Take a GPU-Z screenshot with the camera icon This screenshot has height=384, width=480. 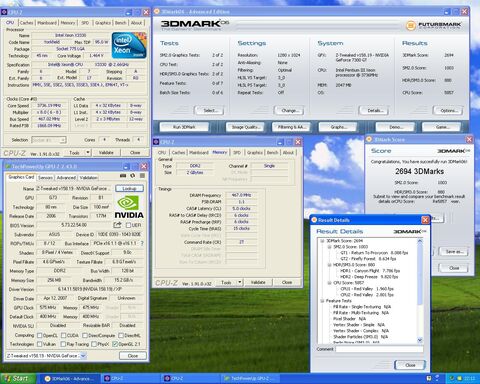coord(123,176)
